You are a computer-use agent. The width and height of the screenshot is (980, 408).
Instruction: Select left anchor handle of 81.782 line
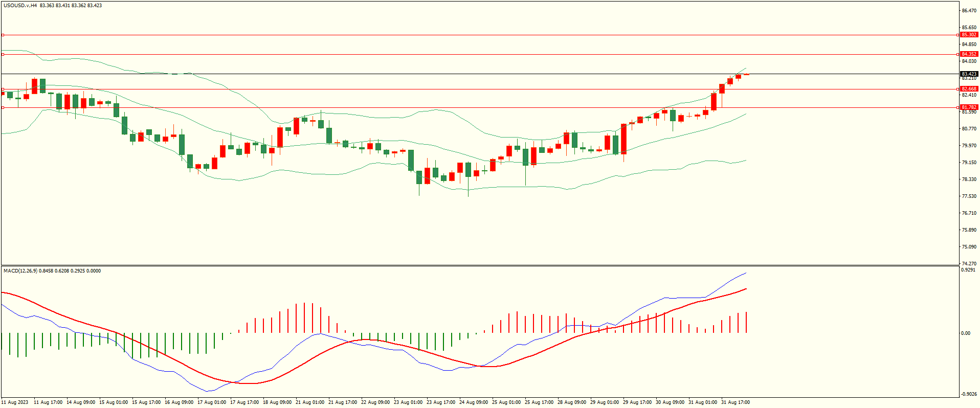click(x=3, y=107)
